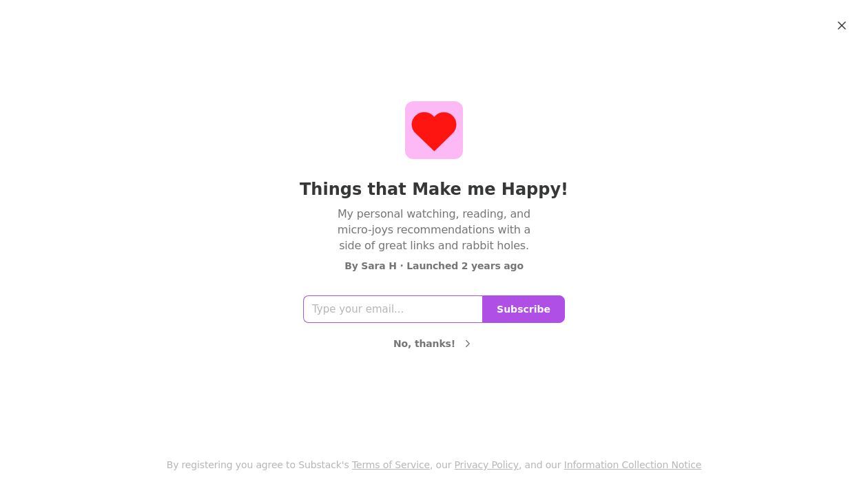Close the subscribe overlay with the X icon
868x482 pixels.
842,25
